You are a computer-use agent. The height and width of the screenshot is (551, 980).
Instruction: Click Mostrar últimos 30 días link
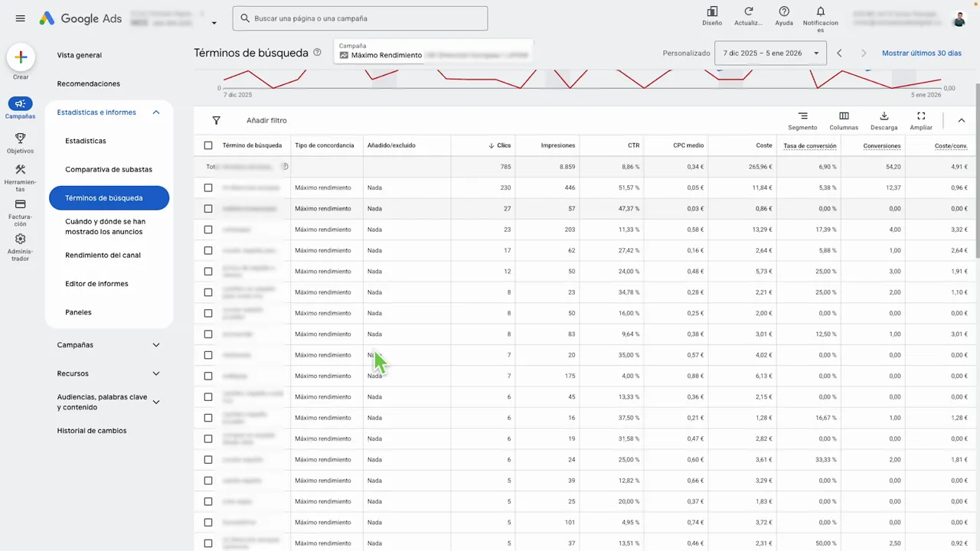pyautogui.click(x=922, y=54)
